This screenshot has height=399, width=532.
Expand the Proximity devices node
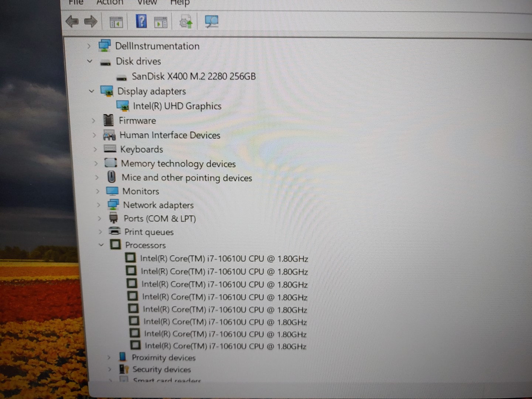pos(109,357)
